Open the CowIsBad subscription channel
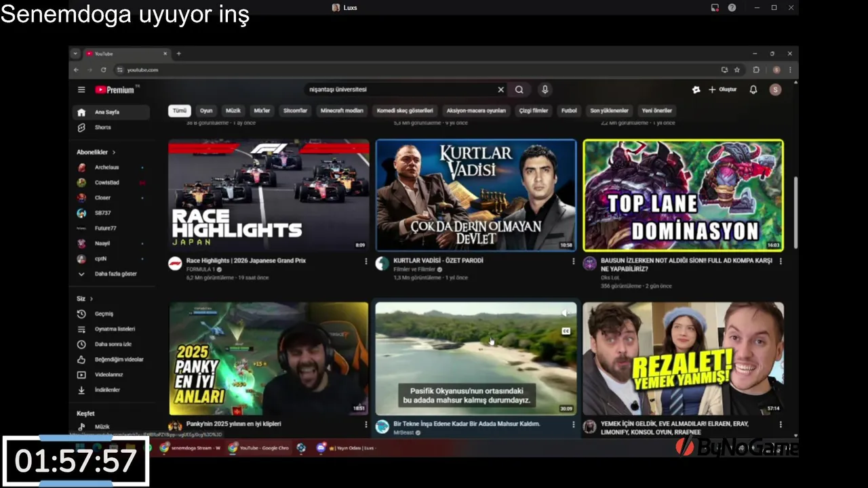Viewport: 868px width, 488px height. tap(111, 182)
